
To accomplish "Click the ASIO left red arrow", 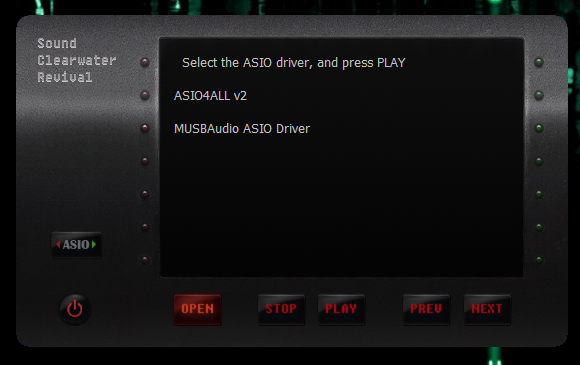I will [x=58, y=244].
